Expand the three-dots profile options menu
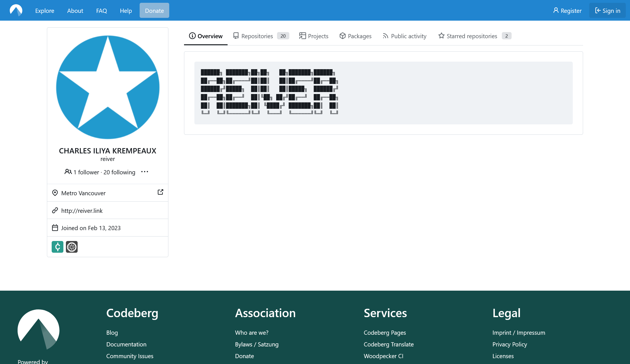Image resolution: width=630 pixels, height=364 pixels. pyautogui.click(x=145, y=172)
